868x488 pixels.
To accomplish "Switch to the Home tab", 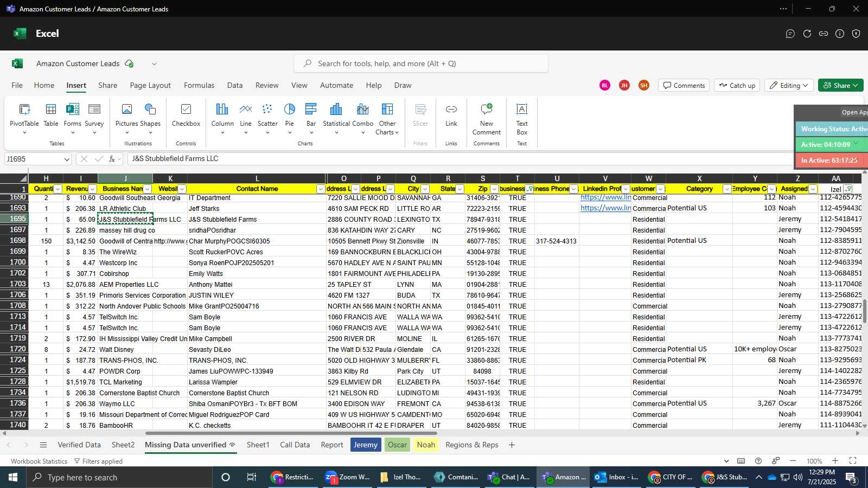I will (x=44, y=85).
